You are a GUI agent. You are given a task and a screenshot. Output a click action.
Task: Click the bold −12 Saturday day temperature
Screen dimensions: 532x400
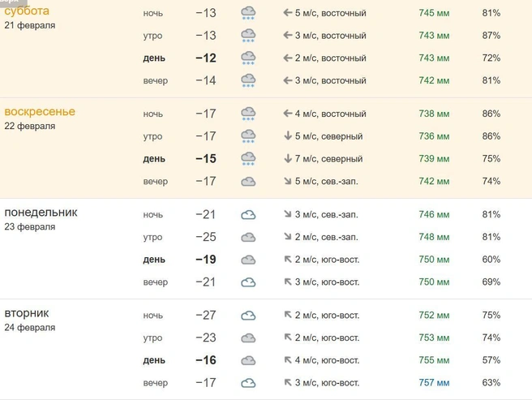tap(206, 58)
